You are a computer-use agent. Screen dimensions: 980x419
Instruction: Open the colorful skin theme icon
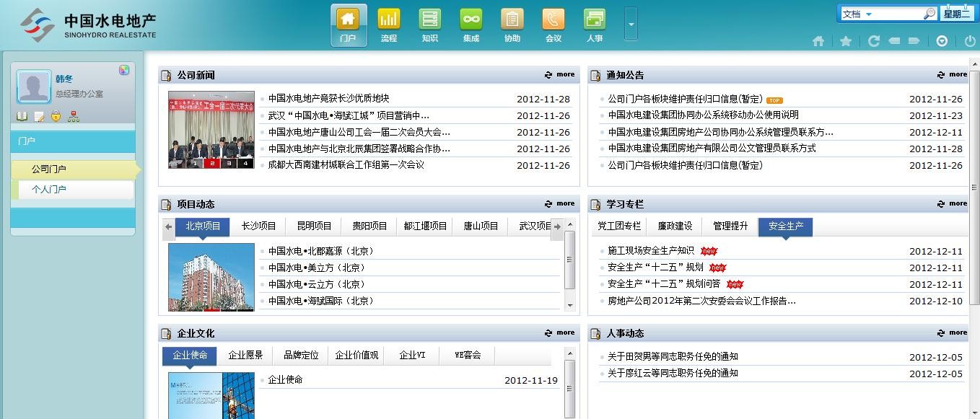tap(124, 70)
